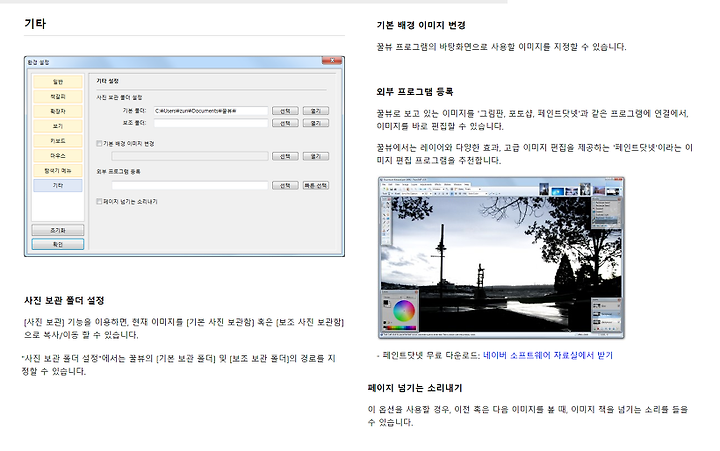Viewport: 720px width, 451px height.
Task: Focus the 외부 프로그램 등록 path field
Action: pyautogui.click(x=190, y=186)
